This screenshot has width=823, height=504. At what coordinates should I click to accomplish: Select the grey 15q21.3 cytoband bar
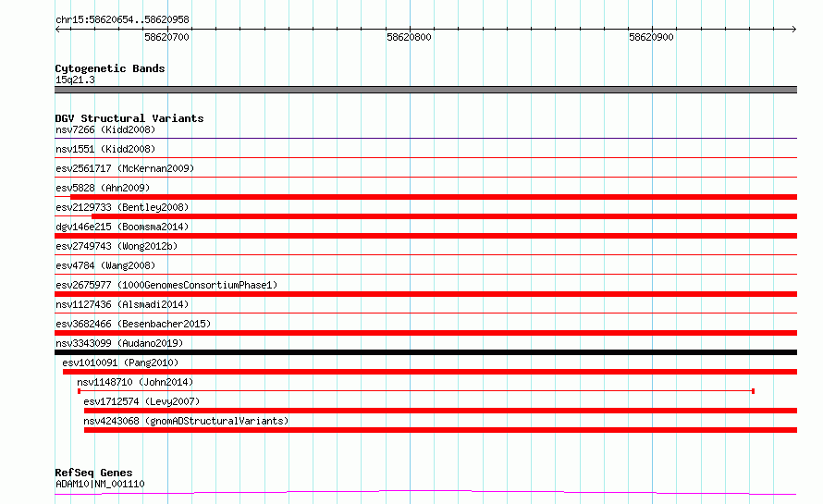425,90
